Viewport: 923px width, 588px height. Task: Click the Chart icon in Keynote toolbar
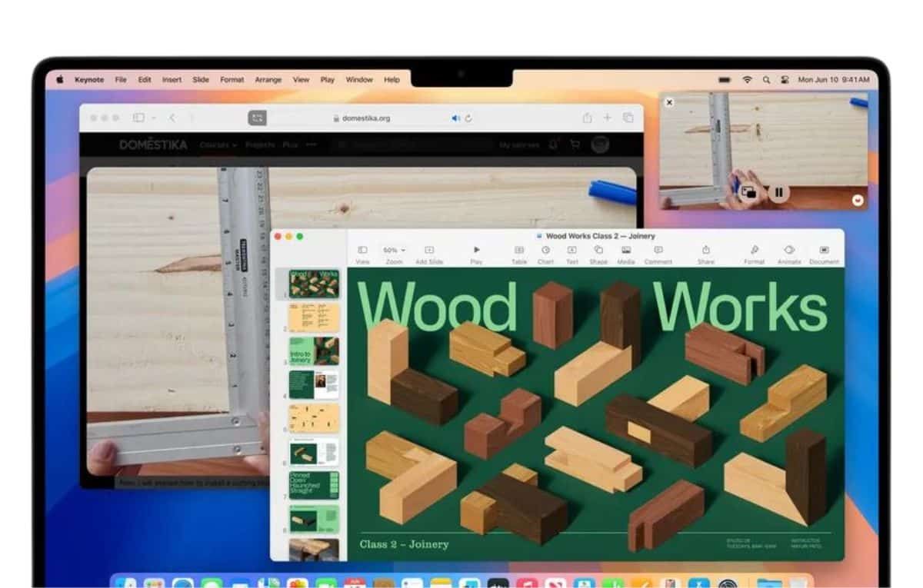[545, 250]
